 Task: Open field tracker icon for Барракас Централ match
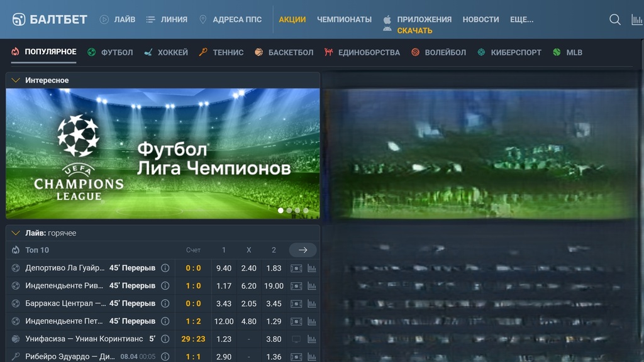[x=296, y=304]
